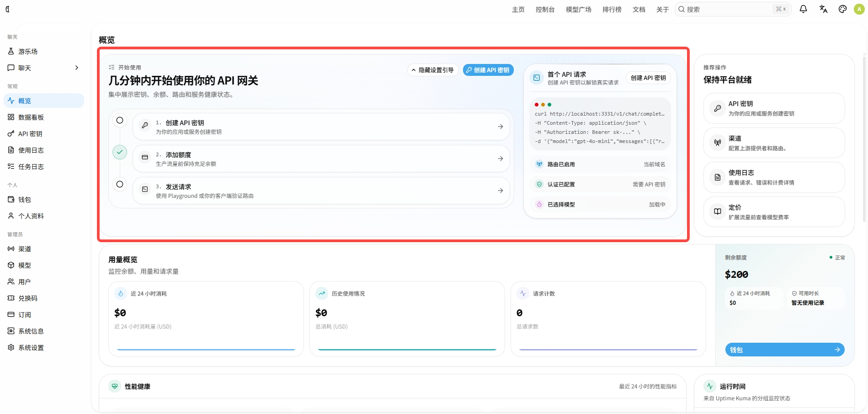This screenshot has width=868, height=414.
Task: Click the terminal icon in 发送请求 step
Action: point(145,189)
